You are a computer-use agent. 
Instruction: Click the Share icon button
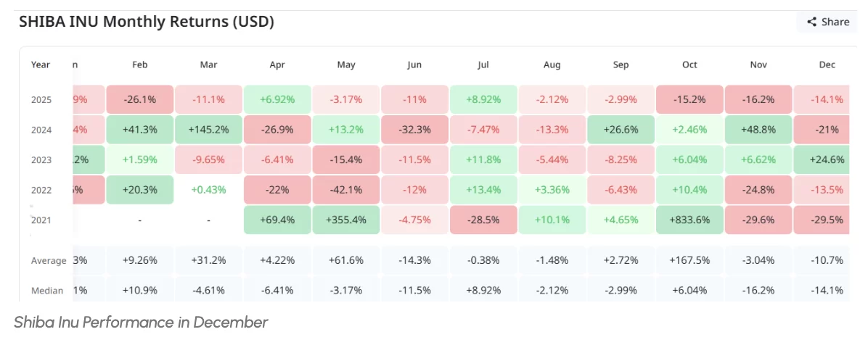click(x=827, y=22)
